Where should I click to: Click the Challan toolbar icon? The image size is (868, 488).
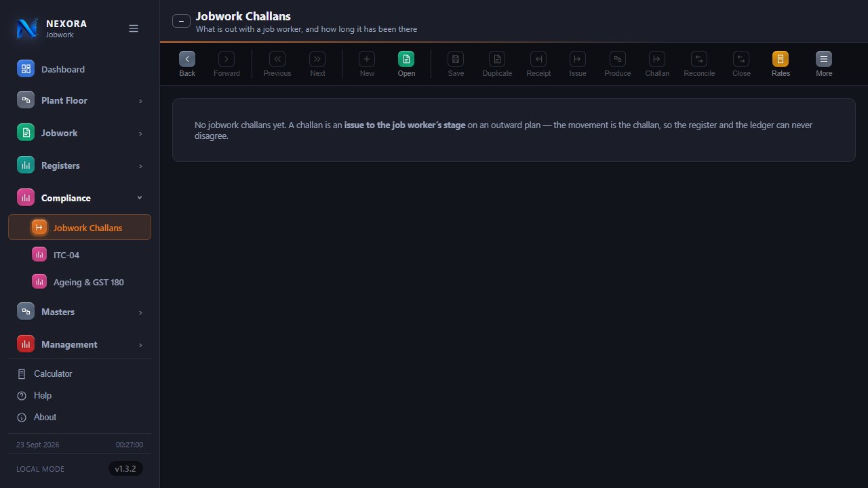coord(657,59)
